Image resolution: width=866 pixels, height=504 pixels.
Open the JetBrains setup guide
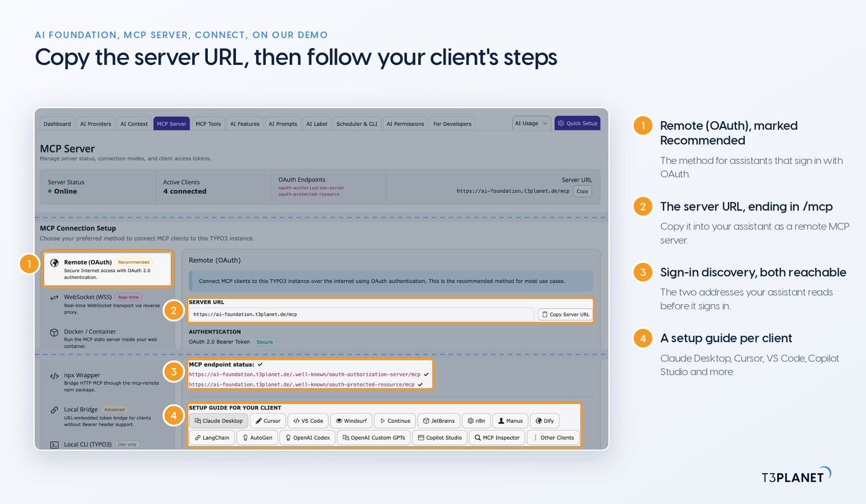(438, 421)
